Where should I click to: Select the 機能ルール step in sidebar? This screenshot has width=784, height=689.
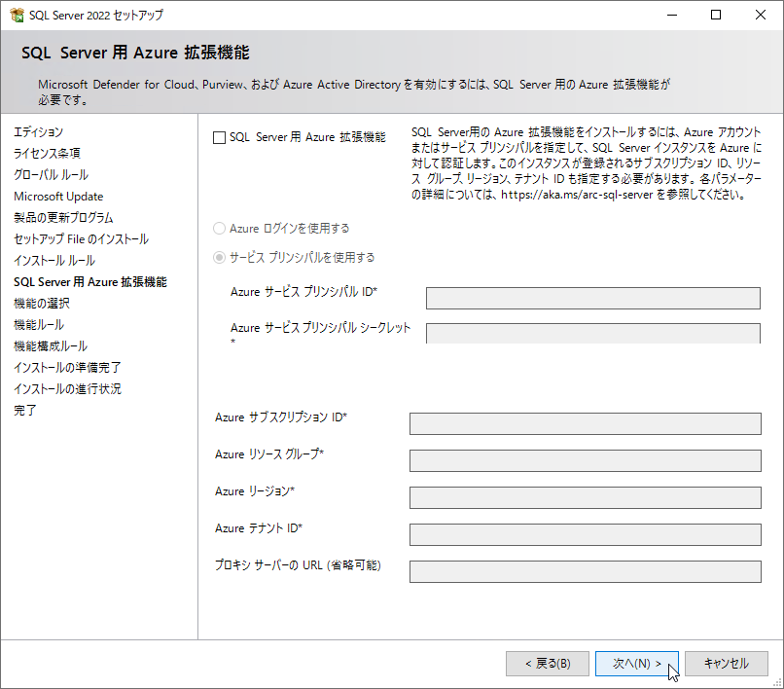tap(39, 325)
